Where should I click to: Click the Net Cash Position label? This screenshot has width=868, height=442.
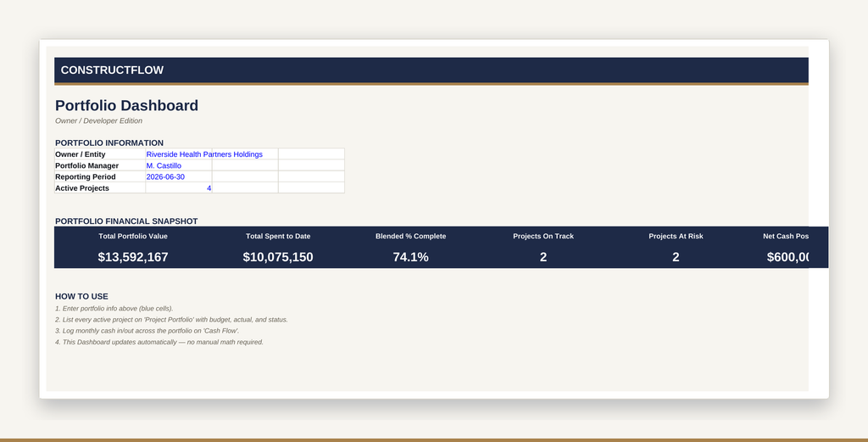click(x=786, y=236)
